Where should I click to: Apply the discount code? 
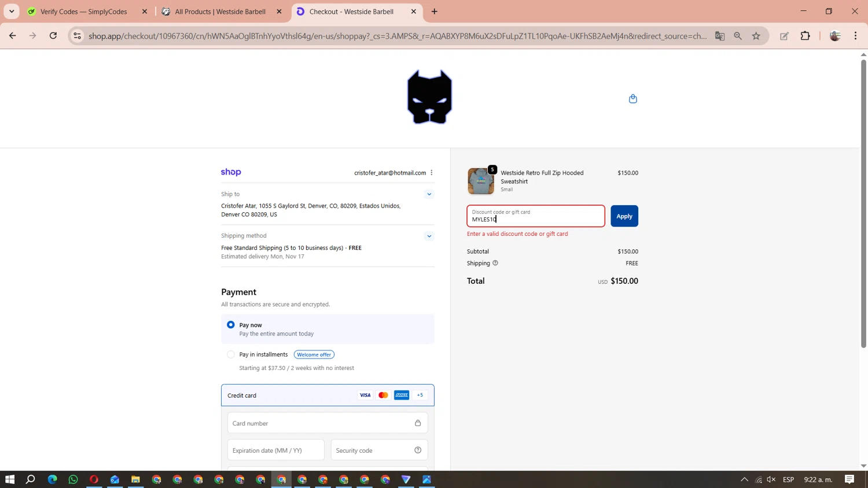click(x=624, y=216)
